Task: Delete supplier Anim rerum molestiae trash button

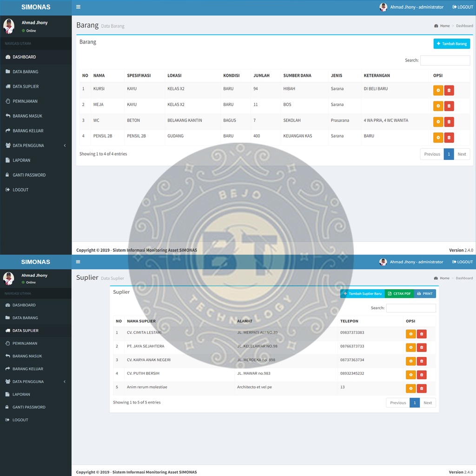Action: click(422, 388)
